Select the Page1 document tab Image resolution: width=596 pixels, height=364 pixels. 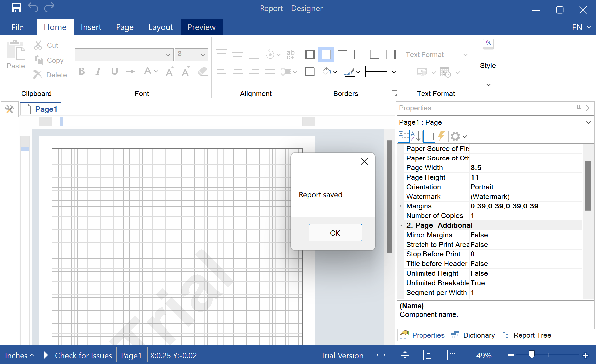(x=41, y=109)
